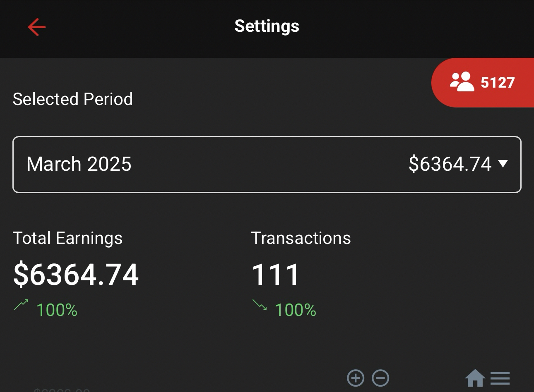Viewport: 534px width, 392px height.
Task: Reset chart zoom with the home icon
Action: pos(475,378)
